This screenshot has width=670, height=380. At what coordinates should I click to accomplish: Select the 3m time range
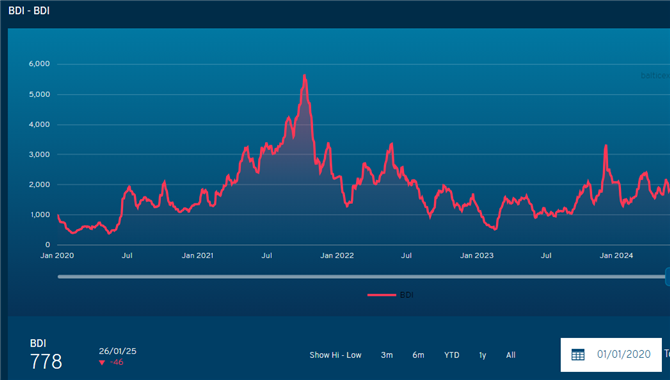pyautogui.click(x=387, y=355)
